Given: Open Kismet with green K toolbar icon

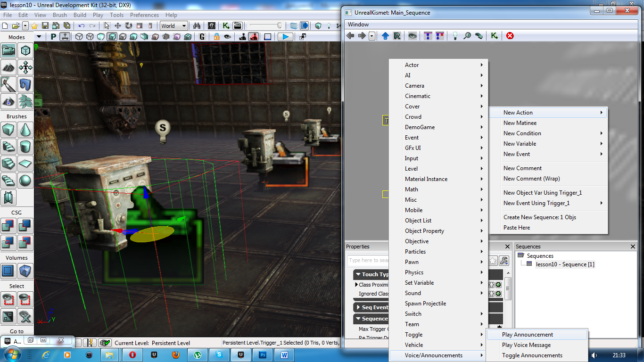Looking at the screenshot, I should coord(226,26).
